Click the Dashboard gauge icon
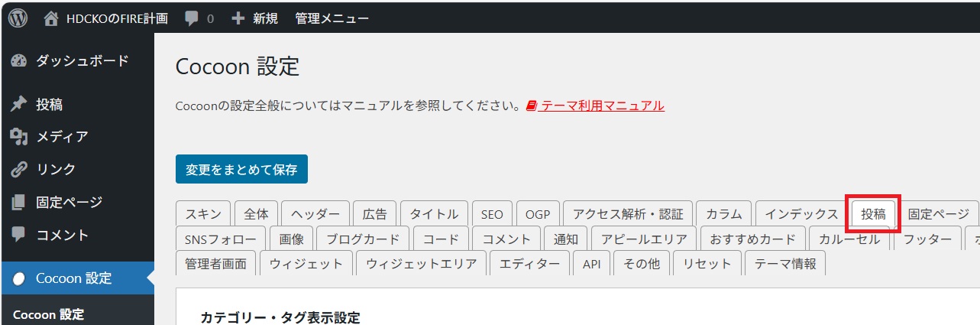 coord(19,61)
